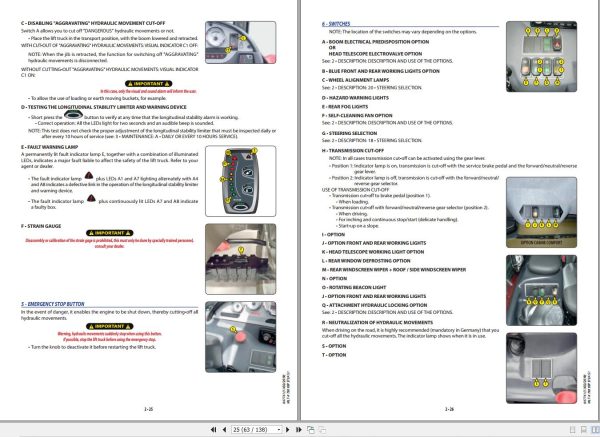Image resolution: width=600 pixels, height=437 pixels.
Task: Click the page number 2-26 footer
Action: click(x=449, y=409)
